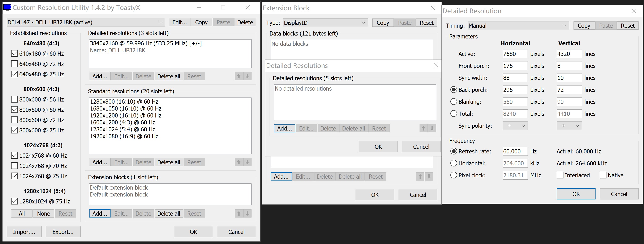Click move-down arrow in Detailed Resolutions dialog
Image resolution: width=644 pixels, height=244 pixels.
pyautogui.click(x=432, y=128)
